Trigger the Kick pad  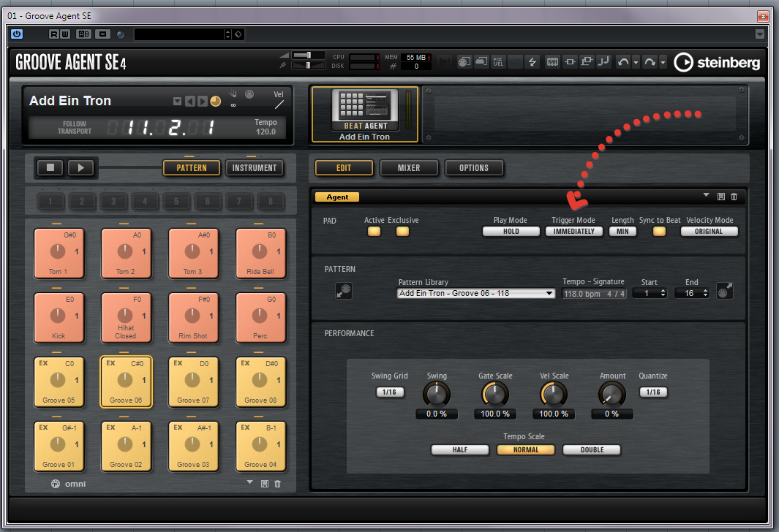pyautogui.click(x=59, y=318)
